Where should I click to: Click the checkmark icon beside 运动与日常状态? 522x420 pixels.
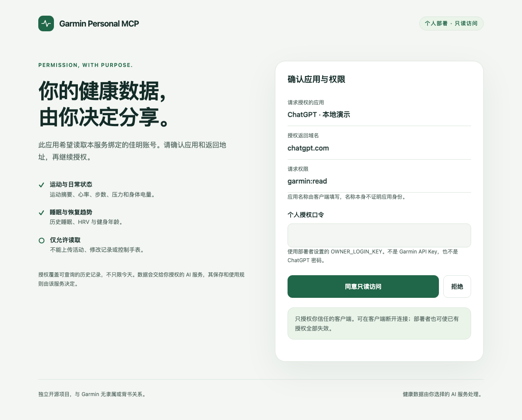pos(41,185)
